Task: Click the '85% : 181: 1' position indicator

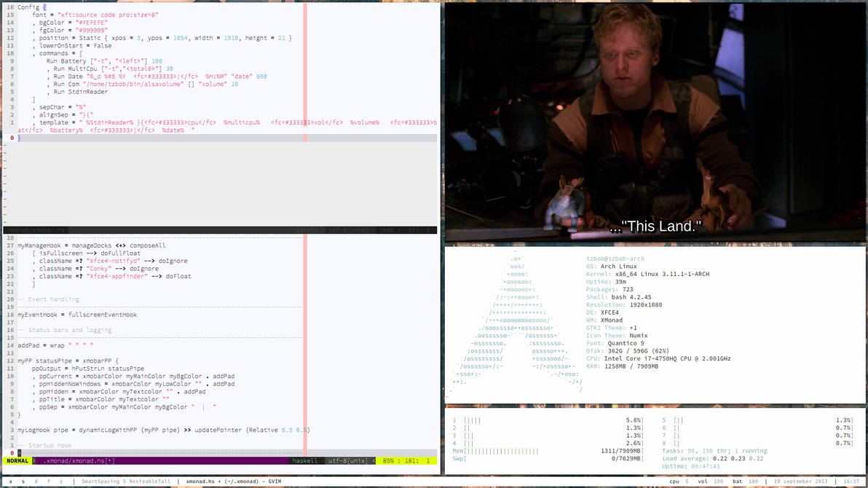Action: click(407, 461)
